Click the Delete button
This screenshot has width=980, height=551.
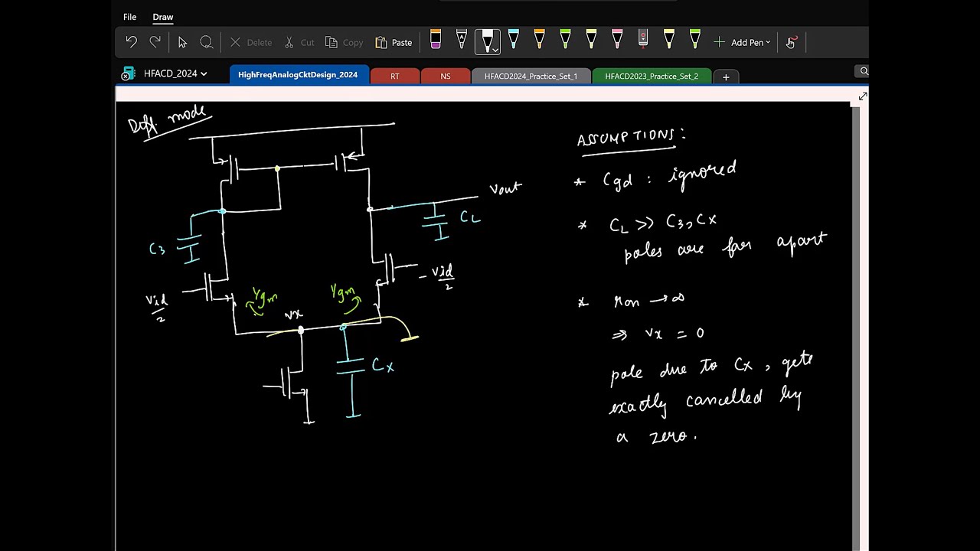point(251,42)
